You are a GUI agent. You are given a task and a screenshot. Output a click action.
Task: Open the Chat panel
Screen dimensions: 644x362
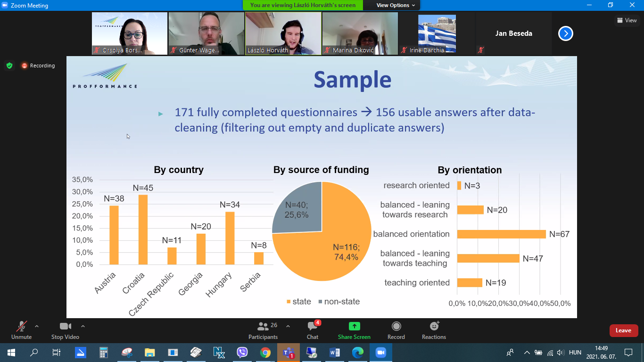pyautogui.click(x=312, y=327)
